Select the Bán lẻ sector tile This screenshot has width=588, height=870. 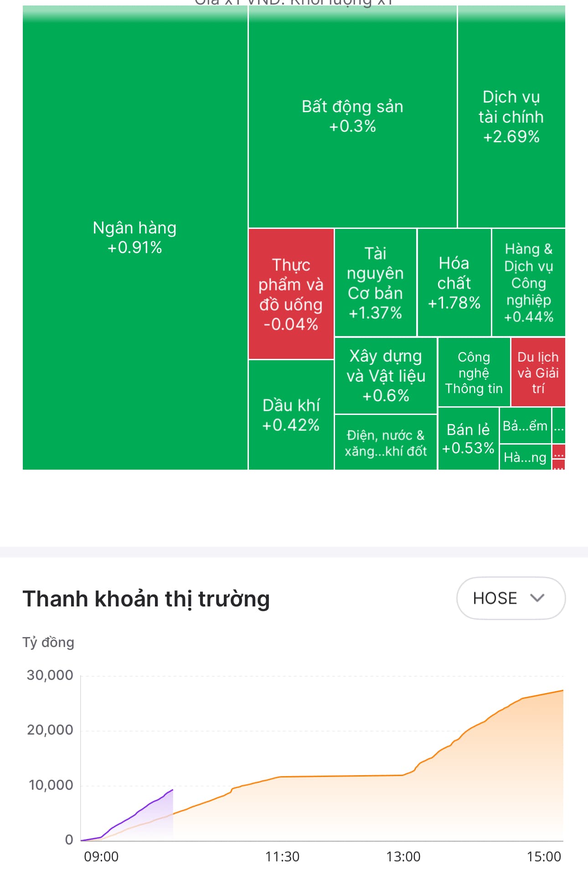(468, 439)
